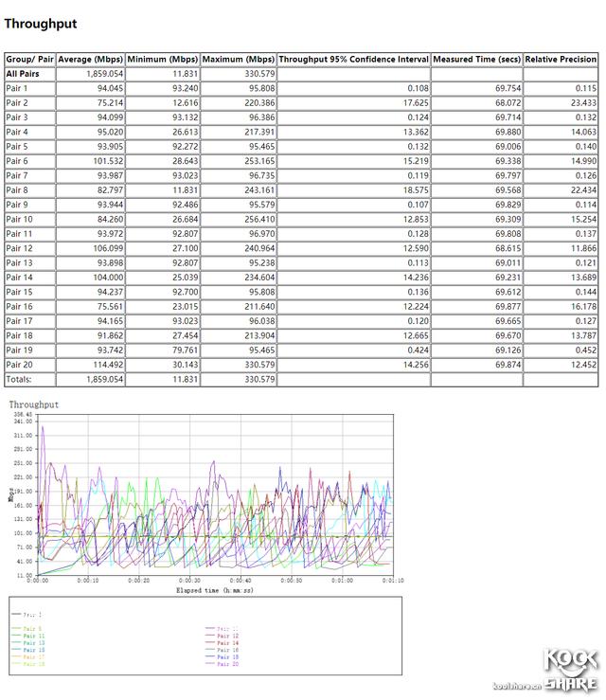The image size is (606, 700).
Task: Select the Pair 20 row label
Action: click(19, 365)
